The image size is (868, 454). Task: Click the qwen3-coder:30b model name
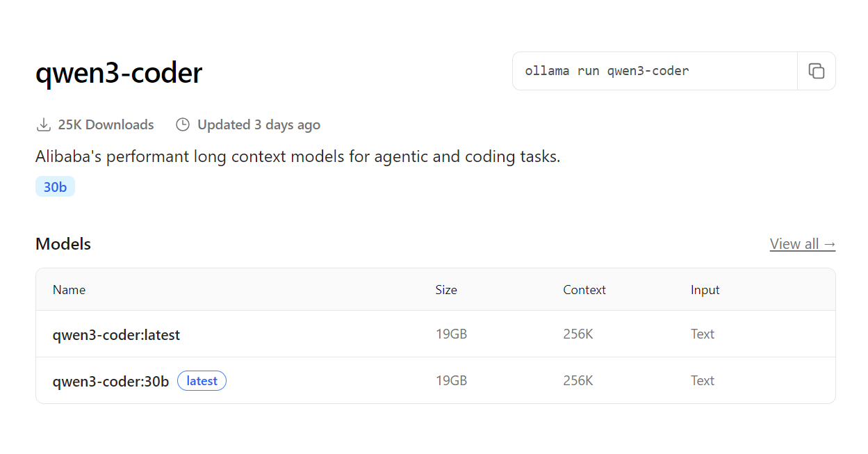[110, 380]
